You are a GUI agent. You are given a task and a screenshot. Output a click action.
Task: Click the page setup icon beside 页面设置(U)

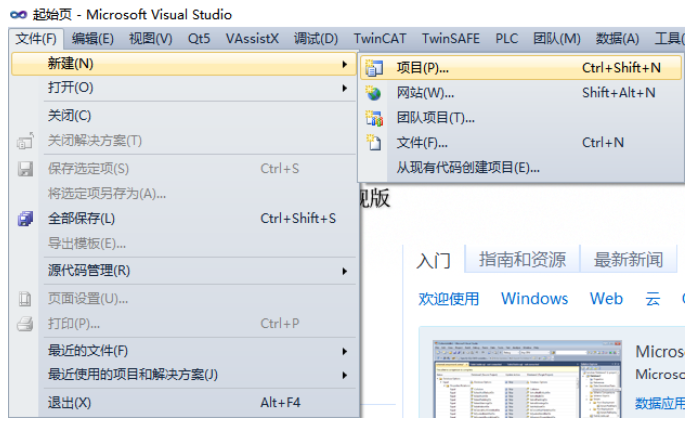25,299
